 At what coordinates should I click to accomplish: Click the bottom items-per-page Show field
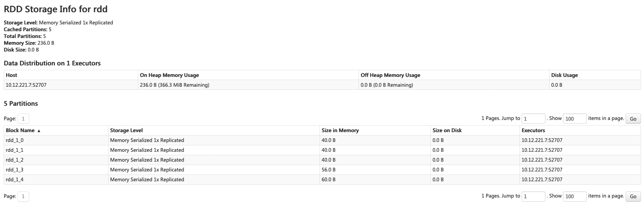(x=574, y=196)
